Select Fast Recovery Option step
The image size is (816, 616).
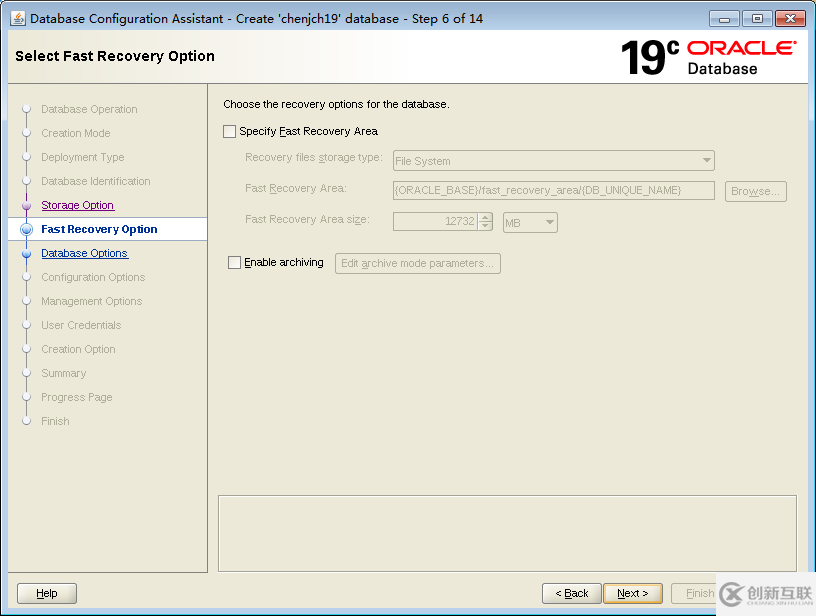click(99, 229)
